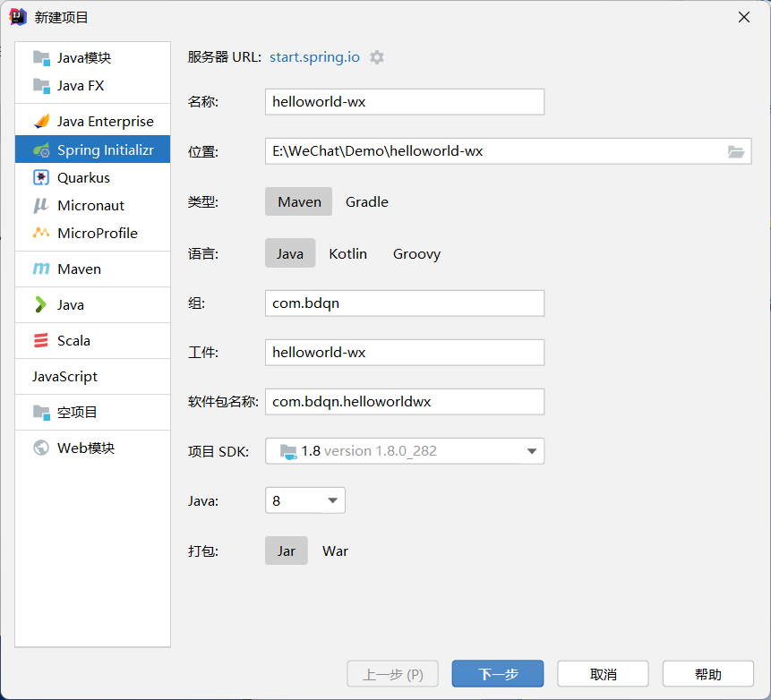Click the Java Enterprise flame icon
The width and height of the screenshot is (771, 700).
click(41, 122)
